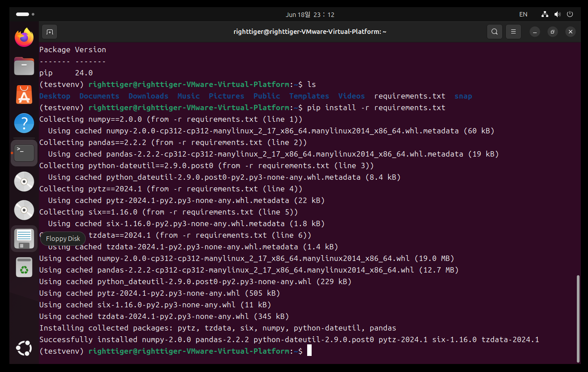Minimize the terminal window
This screenshot has width=588, height=372.
[535, 32]
